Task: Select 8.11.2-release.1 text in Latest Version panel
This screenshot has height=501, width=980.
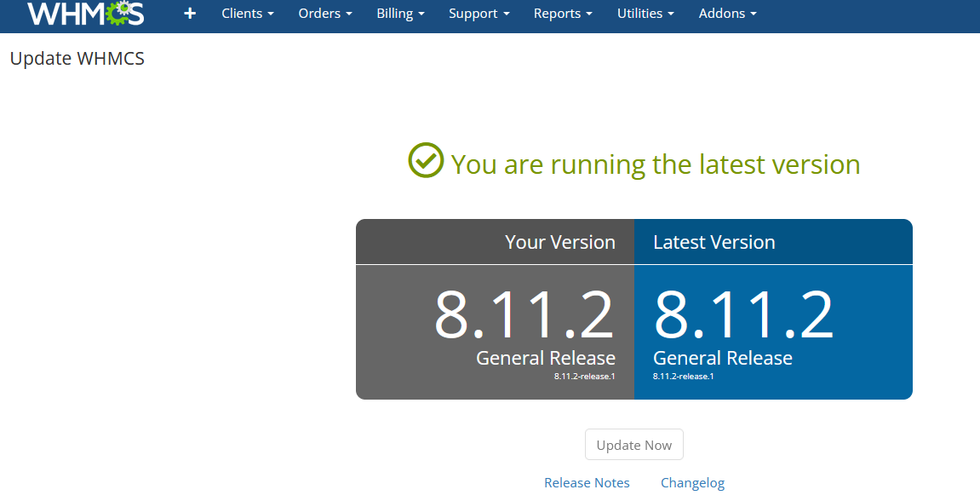Action: pos(683,377)
